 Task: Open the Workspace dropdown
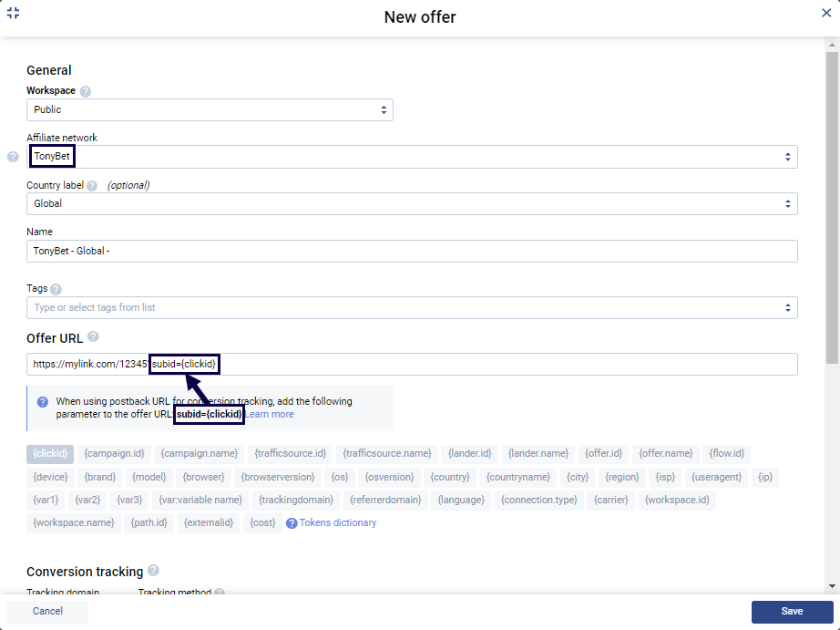(x=210, y=109)
